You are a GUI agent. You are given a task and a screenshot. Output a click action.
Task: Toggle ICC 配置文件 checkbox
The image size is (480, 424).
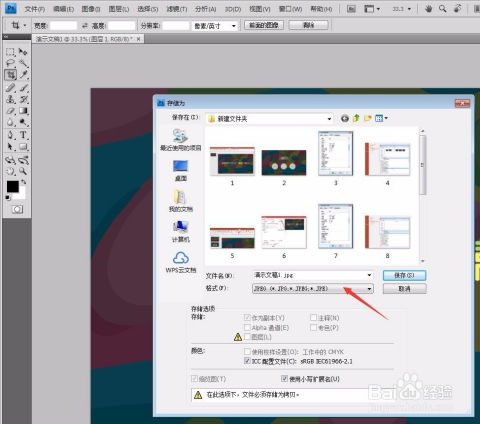pos(247,361)
